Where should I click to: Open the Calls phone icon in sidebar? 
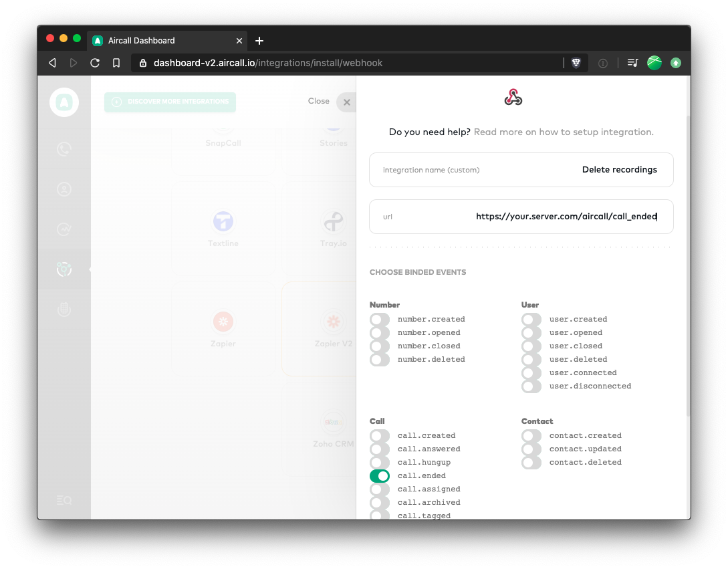(x=64, y=148)
